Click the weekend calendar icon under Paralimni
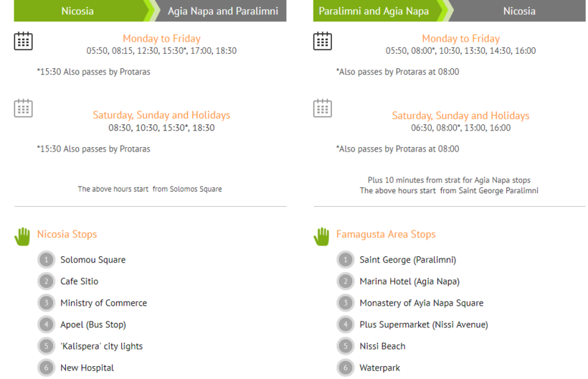This screenshot has height=379, width=588. click(322, 108)
